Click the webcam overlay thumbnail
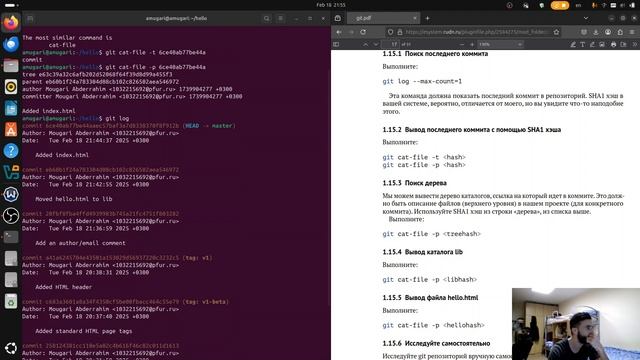The height and width of the screenshot is (360, 640). click(576, 324)
